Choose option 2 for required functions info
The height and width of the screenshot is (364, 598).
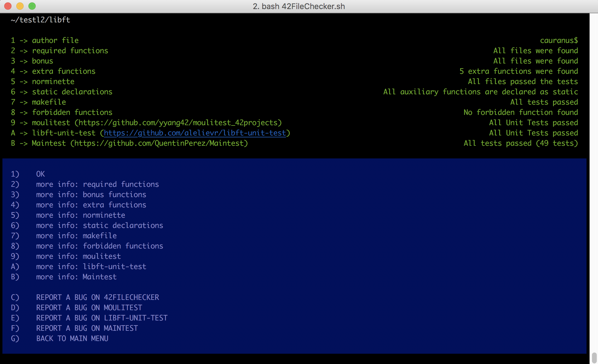[x=97, y=184]
